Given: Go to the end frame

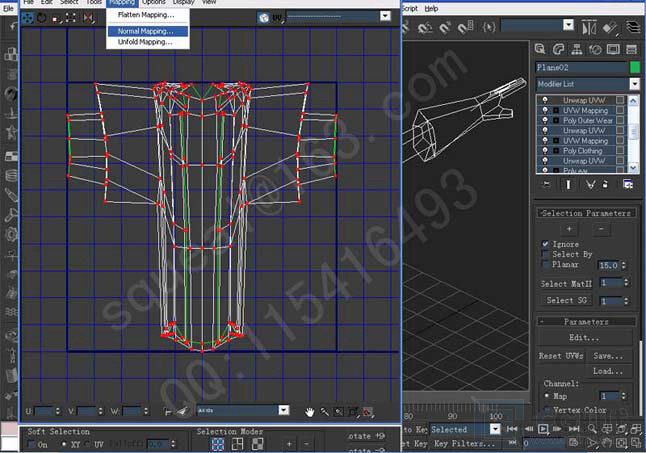Looking at the screenshot, I should (x=574, y=429).
